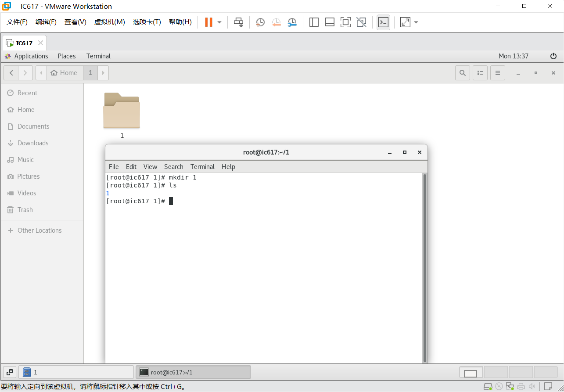Go to Home in the Files sidebar
Viewport: 564px width, 392px height.
pyautogui.click(x=42, y=110)
